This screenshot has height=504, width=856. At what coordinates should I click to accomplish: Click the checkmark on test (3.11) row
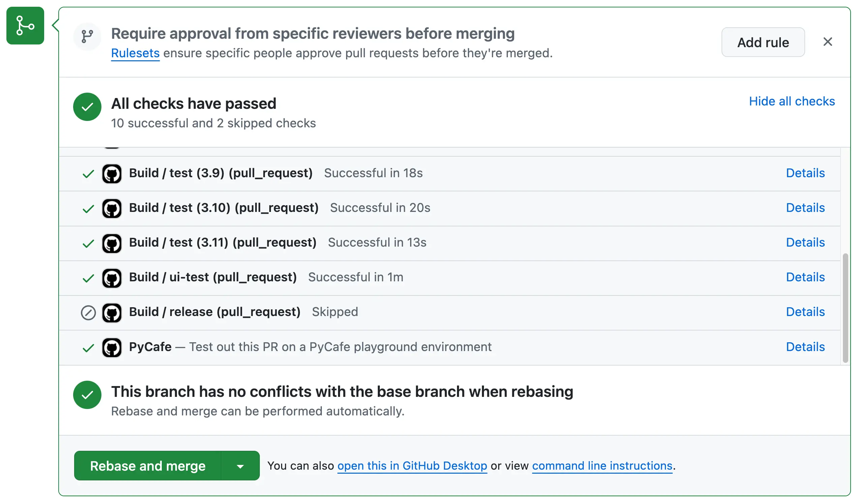click(88, 244)
